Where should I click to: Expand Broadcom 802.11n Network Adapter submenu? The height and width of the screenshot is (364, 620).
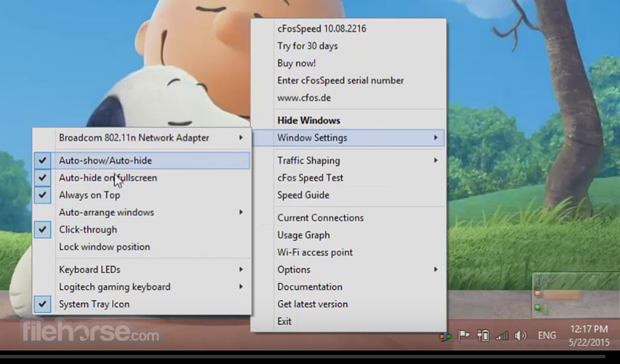pyautogui.click(x=142, y=138)
